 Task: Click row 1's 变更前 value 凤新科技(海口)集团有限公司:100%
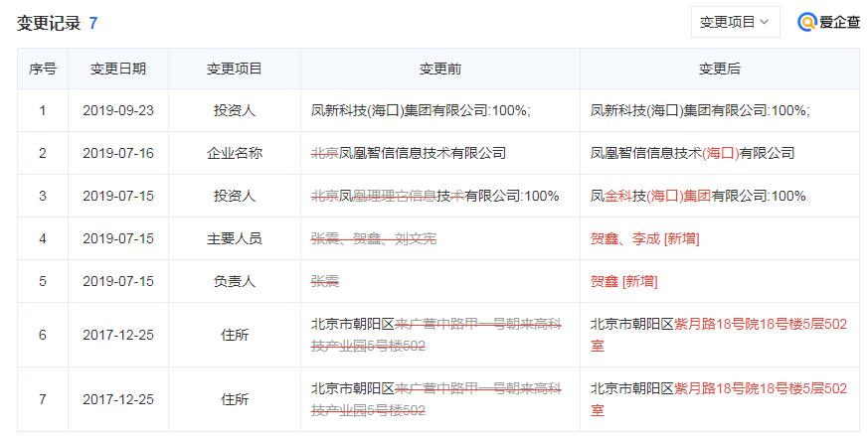(421, 110)
